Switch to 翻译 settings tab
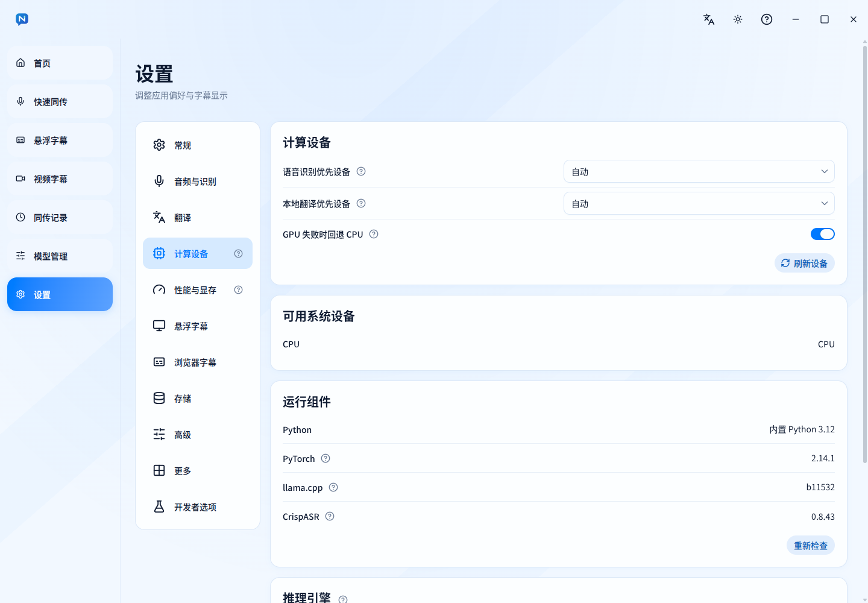 tap(198, 217)
